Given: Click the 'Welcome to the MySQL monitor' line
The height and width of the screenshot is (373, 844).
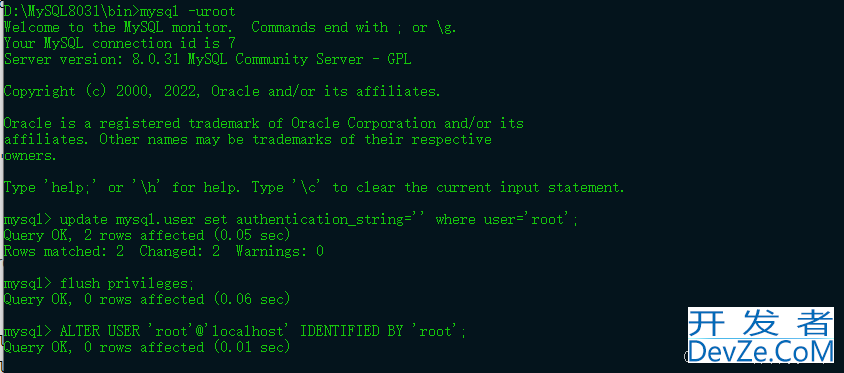Looking at the screenshot, I should click(230, 27).
